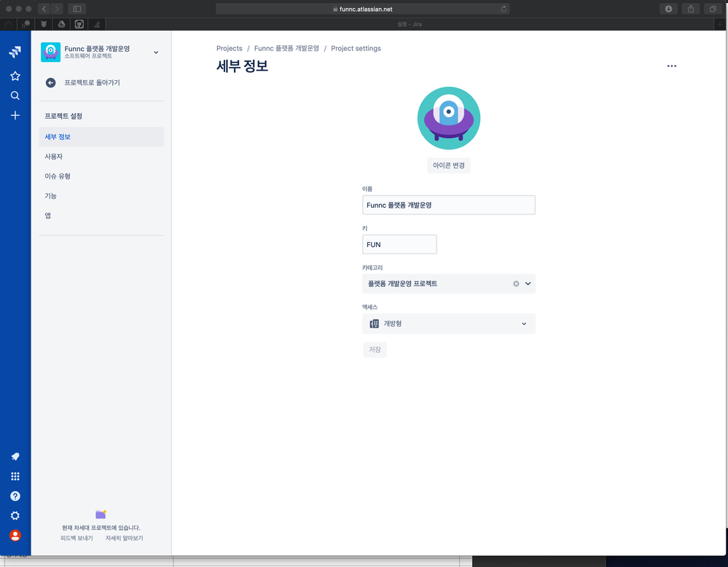Click 프로젝트 설정 heading in sidebar
Viewport: 728px width, 567px height.
(63, 116)
